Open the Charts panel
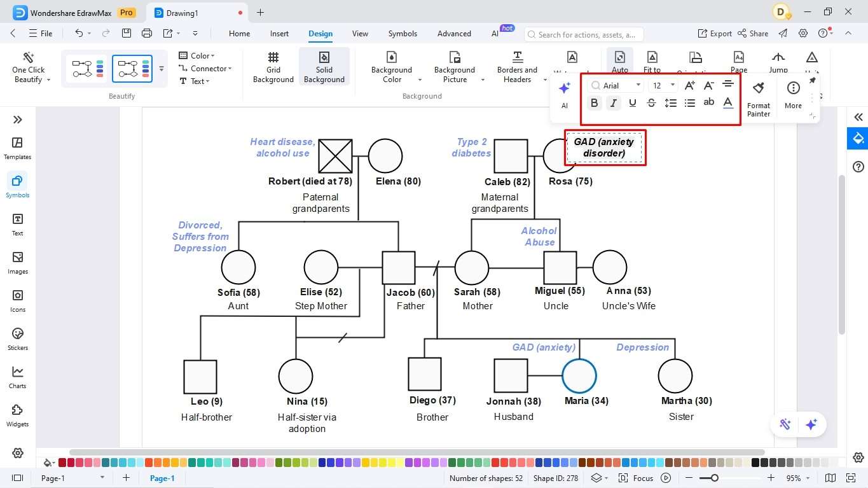 tap(17, 377)
